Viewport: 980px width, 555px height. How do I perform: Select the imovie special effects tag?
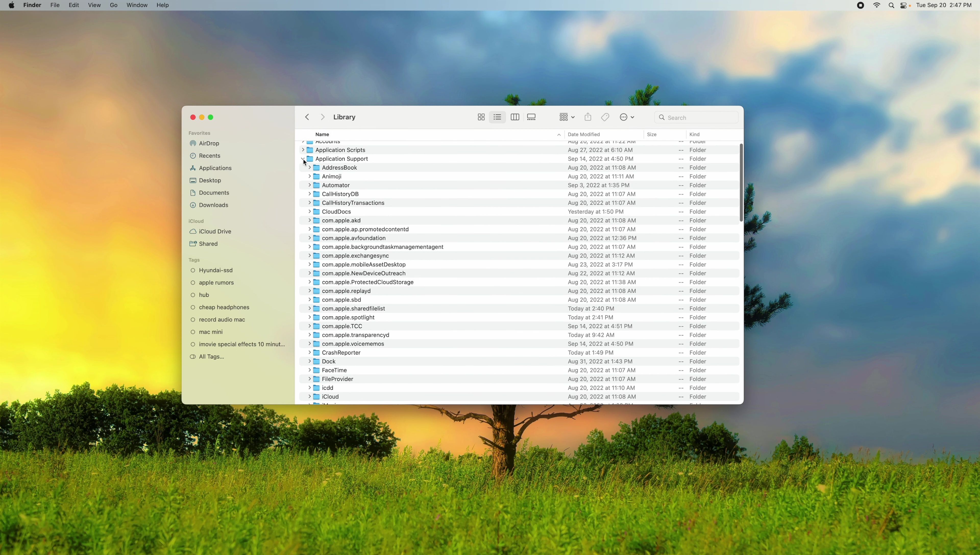tap(238, 344)
